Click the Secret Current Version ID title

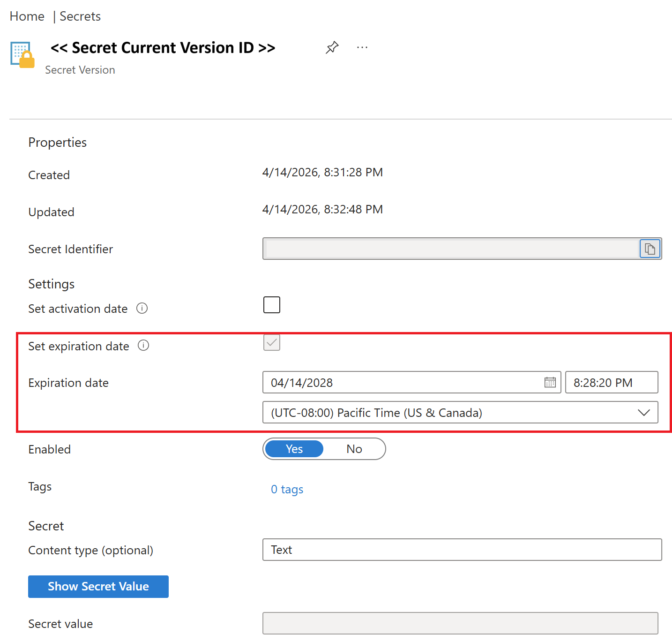pyautogui.click(x=163, y=48)
